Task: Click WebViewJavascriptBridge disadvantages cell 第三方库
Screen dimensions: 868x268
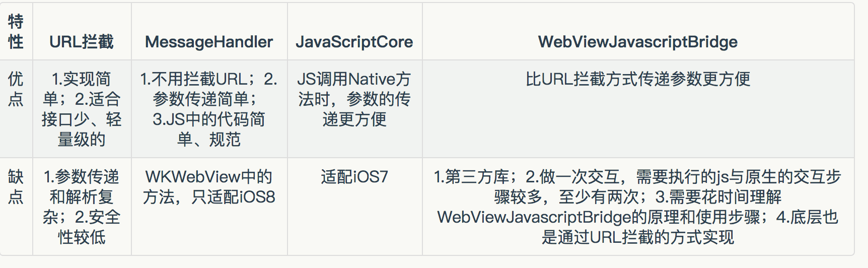Action: (638, 207)
